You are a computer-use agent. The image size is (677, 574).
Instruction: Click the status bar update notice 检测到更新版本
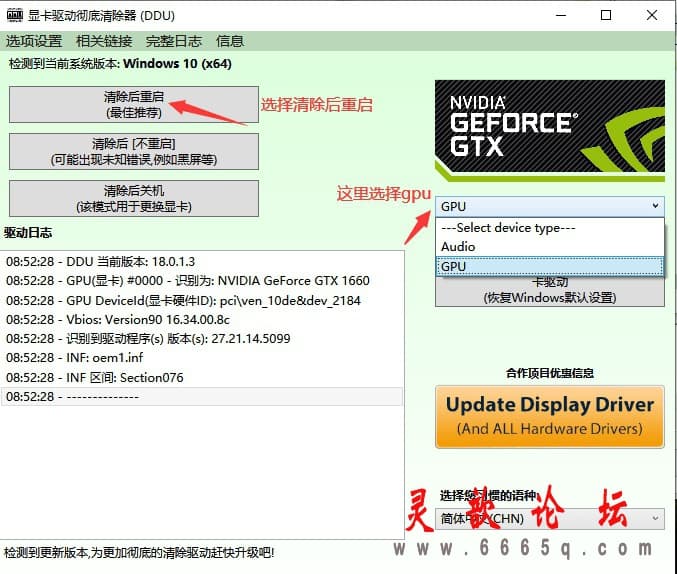click(x=139, y=552)
